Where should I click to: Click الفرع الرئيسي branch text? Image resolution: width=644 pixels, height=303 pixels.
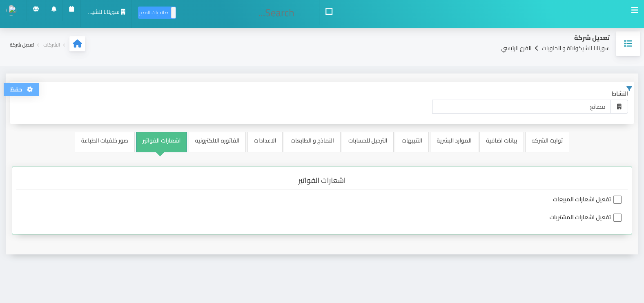(516, 48)
